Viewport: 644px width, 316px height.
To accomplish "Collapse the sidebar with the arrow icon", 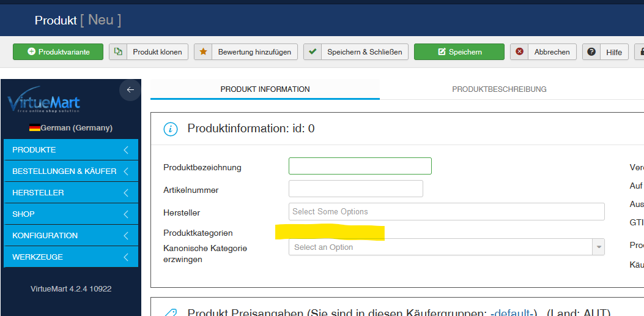I will click(x=130, y=90).
